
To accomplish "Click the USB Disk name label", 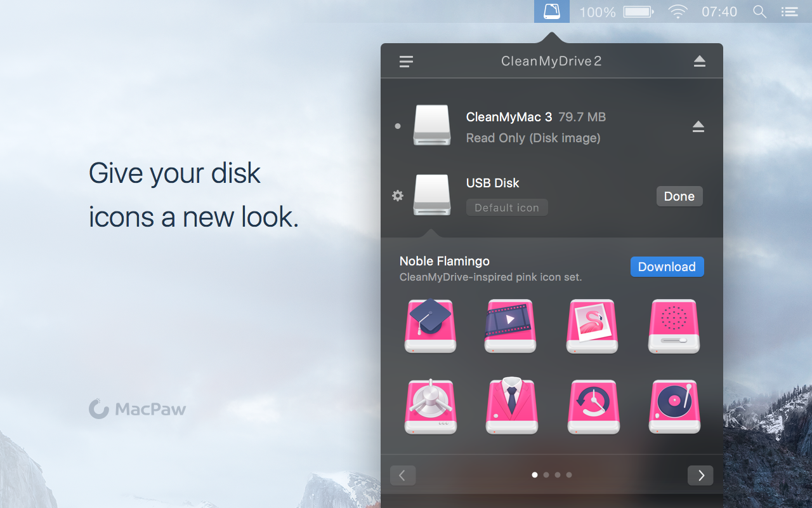I will 493,183.
